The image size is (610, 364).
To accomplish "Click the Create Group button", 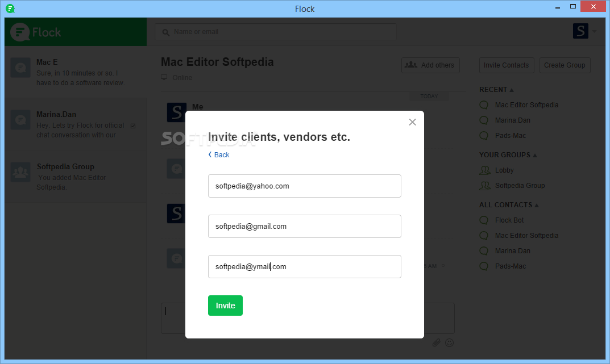I will [565, 65].
